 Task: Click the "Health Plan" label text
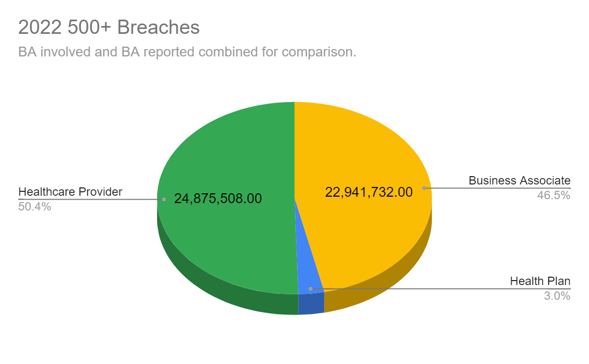[540, 281]
